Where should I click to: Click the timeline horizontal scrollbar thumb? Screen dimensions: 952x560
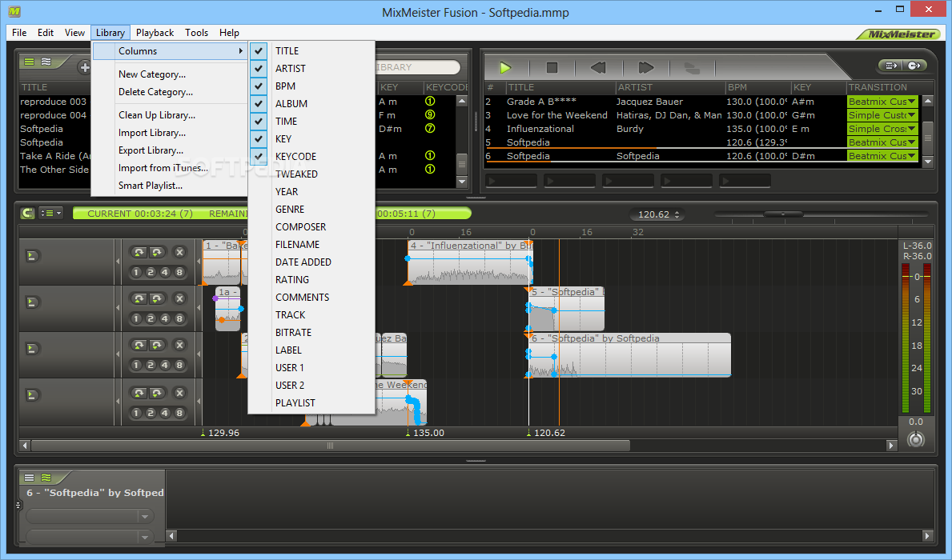[331, 446]
